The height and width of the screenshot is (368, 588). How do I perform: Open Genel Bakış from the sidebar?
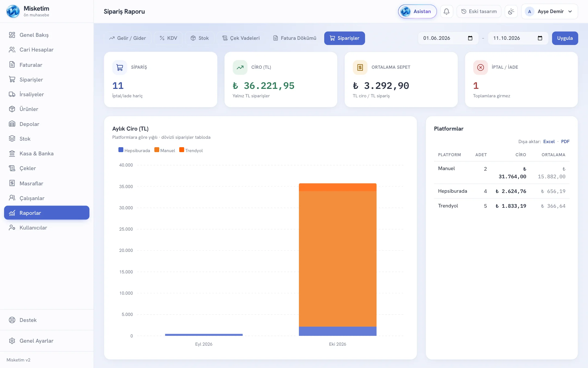pos(47,35)
